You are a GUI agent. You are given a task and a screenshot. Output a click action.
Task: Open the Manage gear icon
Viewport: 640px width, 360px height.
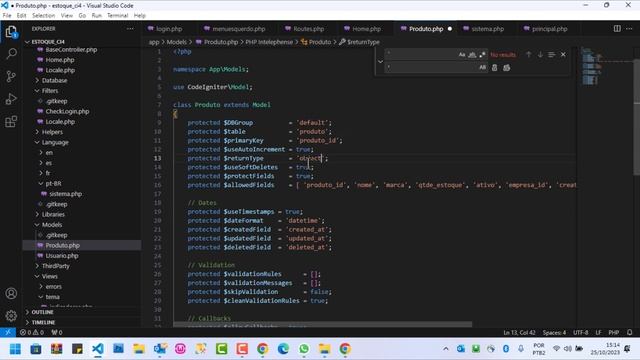[11, 316]
